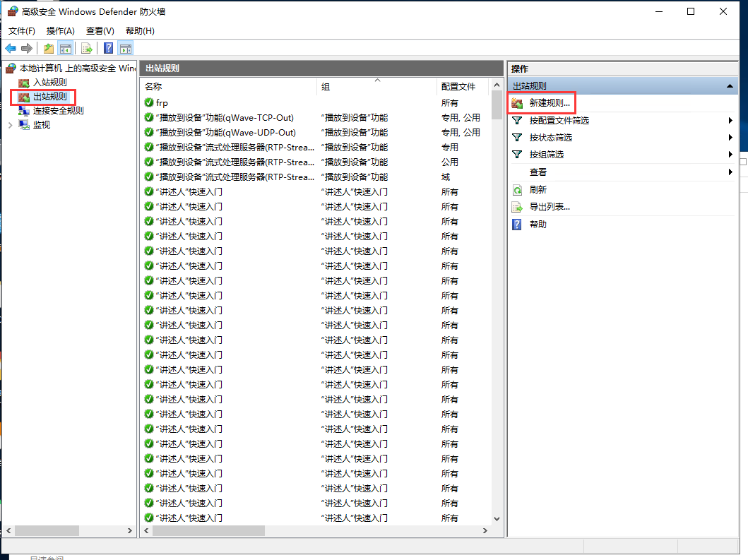Viewport: 748px width, 560px height.
Task: Click 导出列表... in the actions pane
Action: coord(550,207)
